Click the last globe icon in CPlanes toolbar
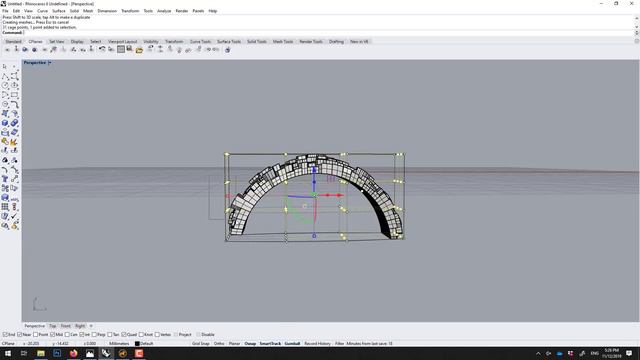The width and height of the screenshot is (640, 360). 227,49
